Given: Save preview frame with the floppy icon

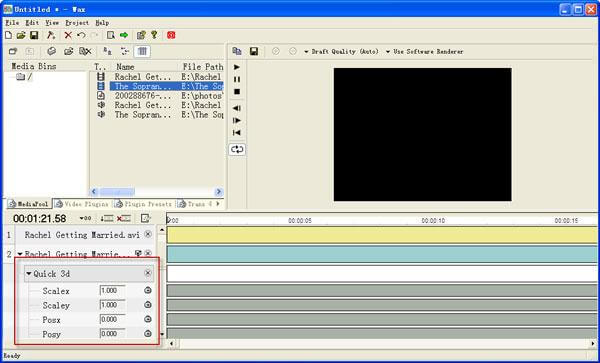Looking at the screenshot, I should pyautogui.click(x=254, y=51).
